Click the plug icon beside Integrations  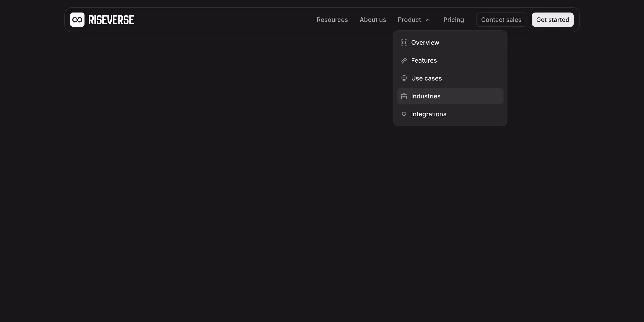click(404, 114)
